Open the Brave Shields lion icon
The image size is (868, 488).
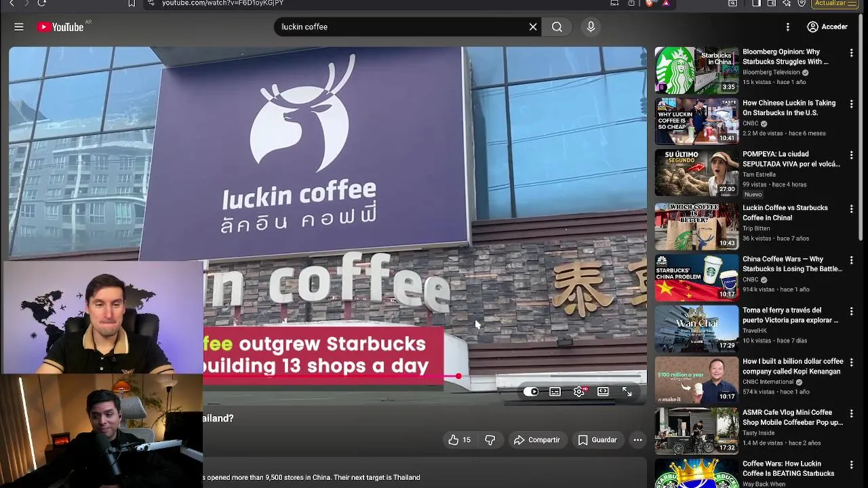pos(649,3)
